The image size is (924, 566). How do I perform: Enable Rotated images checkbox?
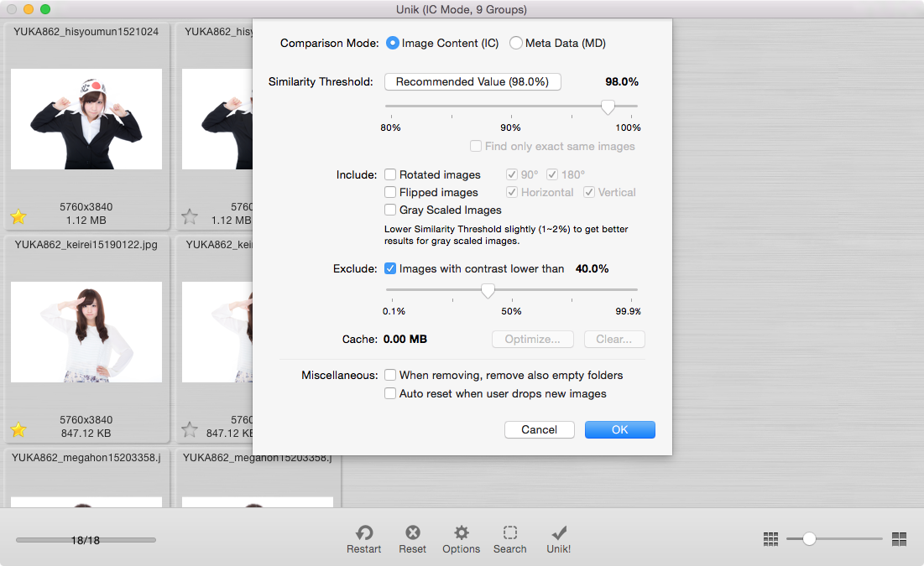(x=390, y=174)
